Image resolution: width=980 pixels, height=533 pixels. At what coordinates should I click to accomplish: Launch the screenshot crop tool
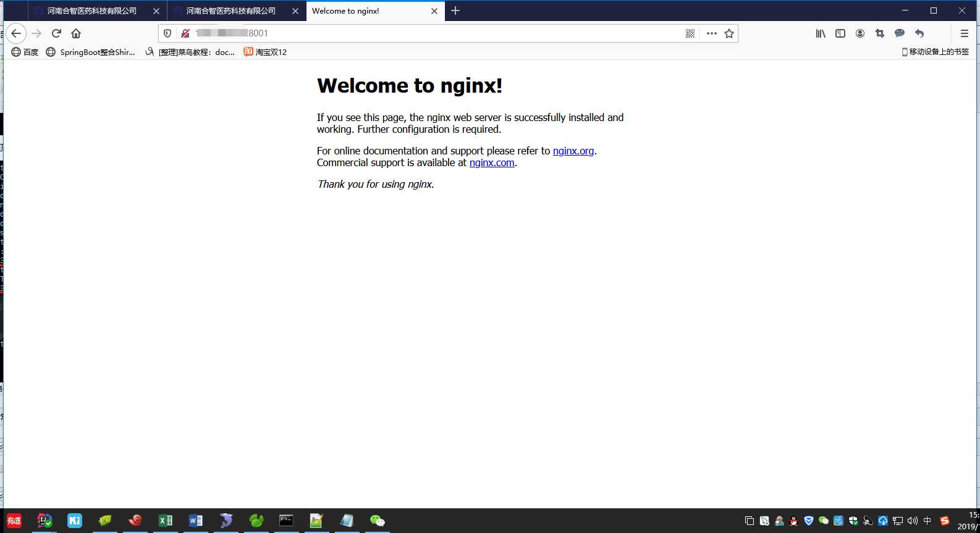(x=880, y=33)
